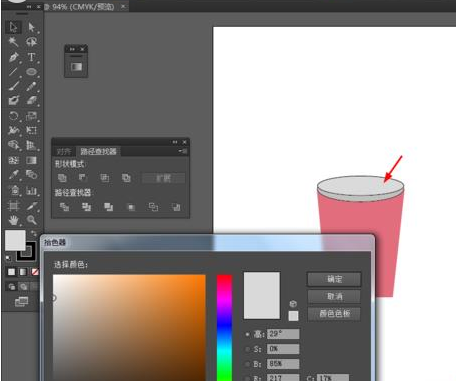Select the Eyedropper tool
The height and width of the screenshot is (381, 456).
13,175
